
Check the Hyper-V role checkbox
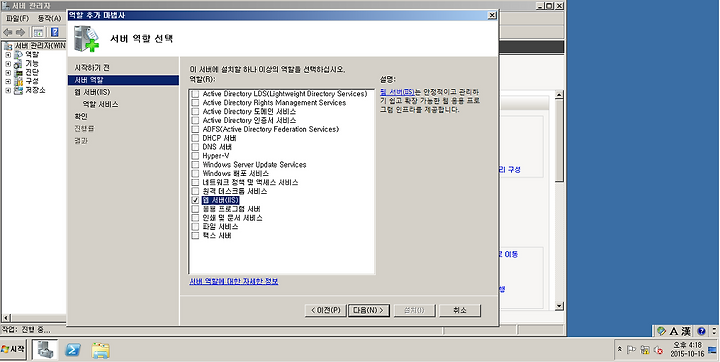point(195,156)
